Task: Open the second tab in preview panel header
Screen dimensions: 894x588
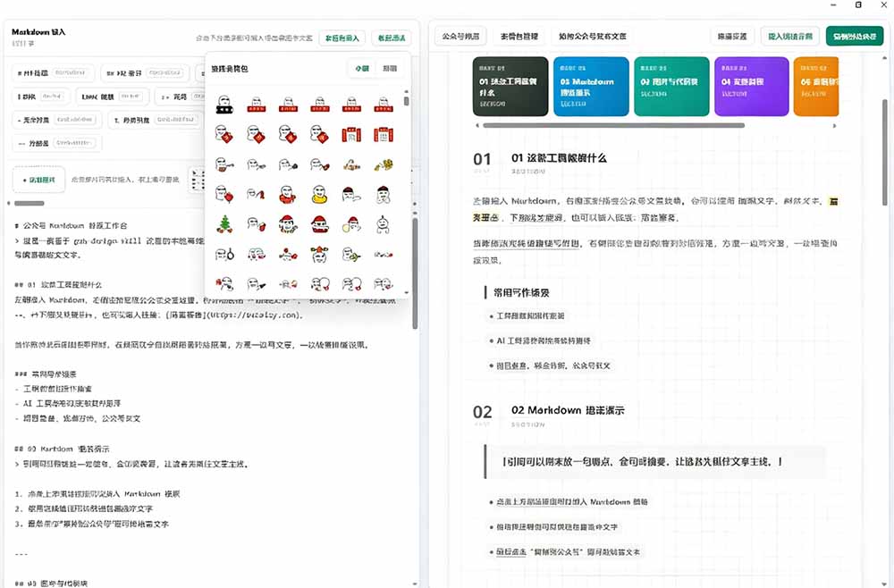Action: [519, 36]
